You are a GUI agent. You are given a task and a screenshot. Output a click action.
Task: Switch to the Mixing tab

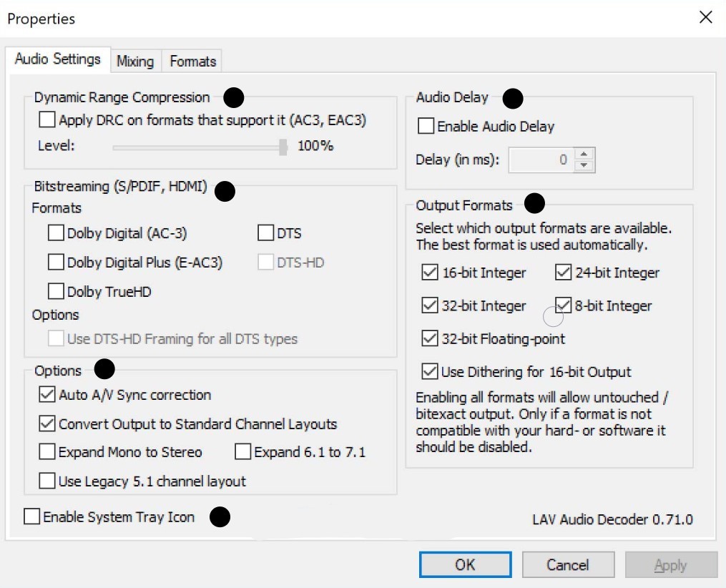[135, 62]
